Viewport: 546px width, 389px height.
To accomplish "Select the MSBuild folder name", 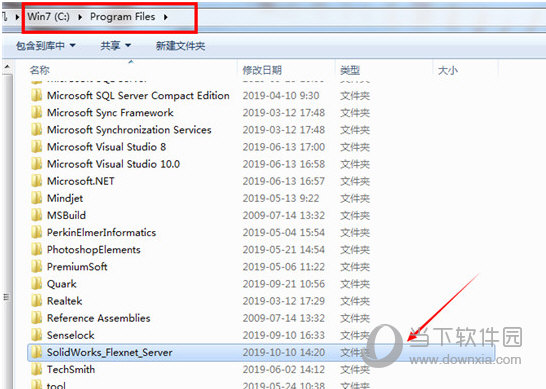I will coord(66,215).
